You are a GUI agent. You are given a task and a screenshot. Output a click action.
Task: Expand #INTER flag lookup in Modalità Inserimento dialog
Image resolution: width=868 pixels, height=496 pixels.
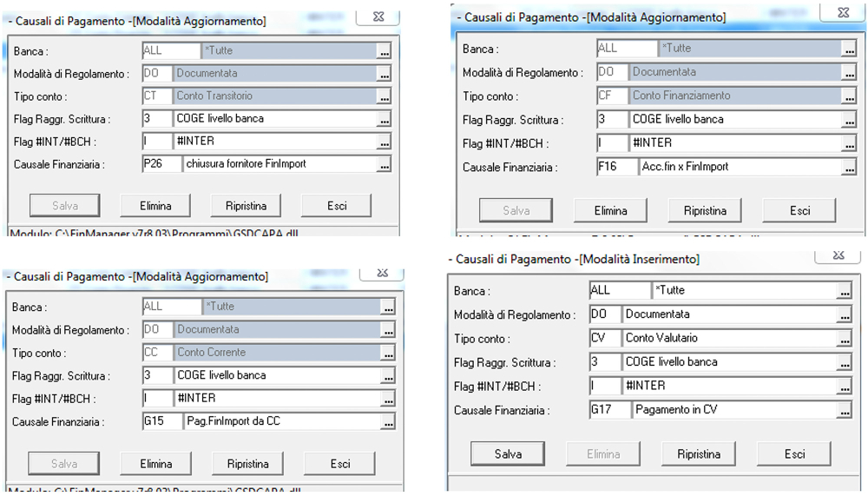coord(844,387)
